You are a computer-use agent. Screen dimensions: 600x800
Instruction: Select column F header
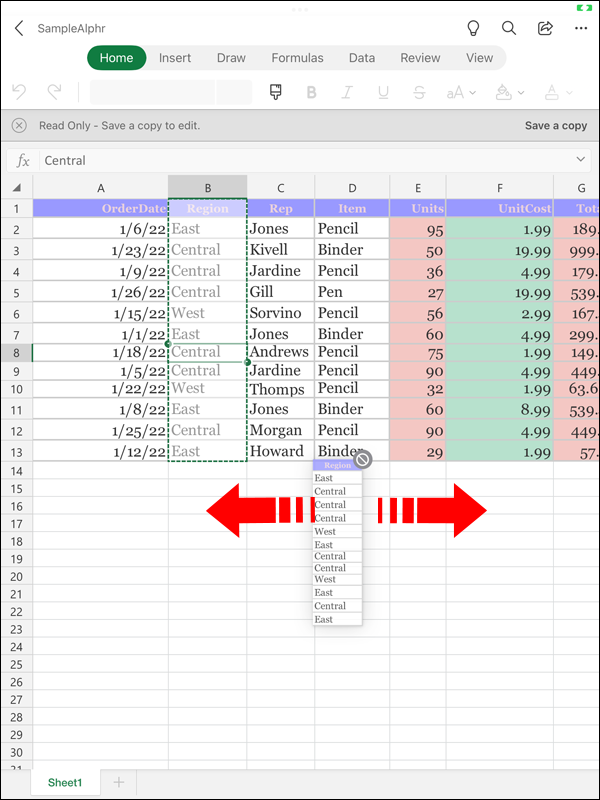pos(499,188)
